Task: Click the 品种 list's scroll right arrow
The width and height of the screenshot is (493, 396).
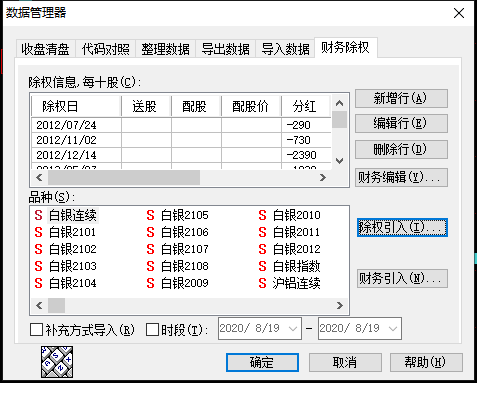Action: [340, 305]
